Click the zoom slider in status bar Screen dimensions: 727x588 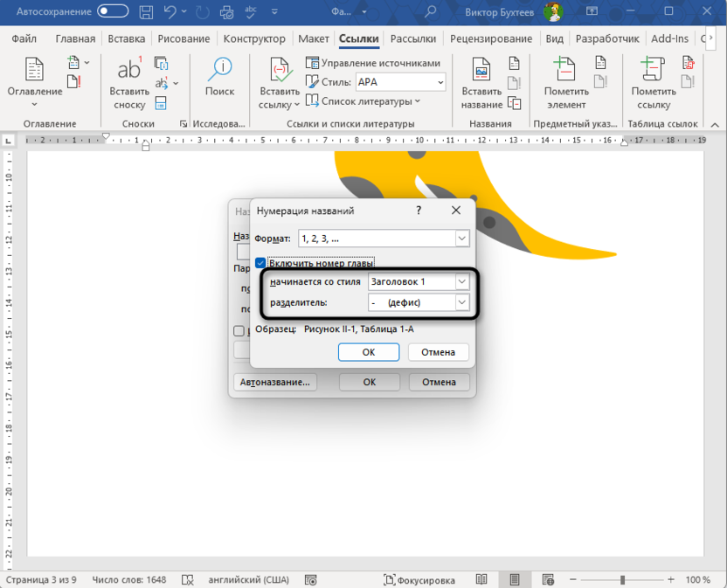tap(622, 580)
